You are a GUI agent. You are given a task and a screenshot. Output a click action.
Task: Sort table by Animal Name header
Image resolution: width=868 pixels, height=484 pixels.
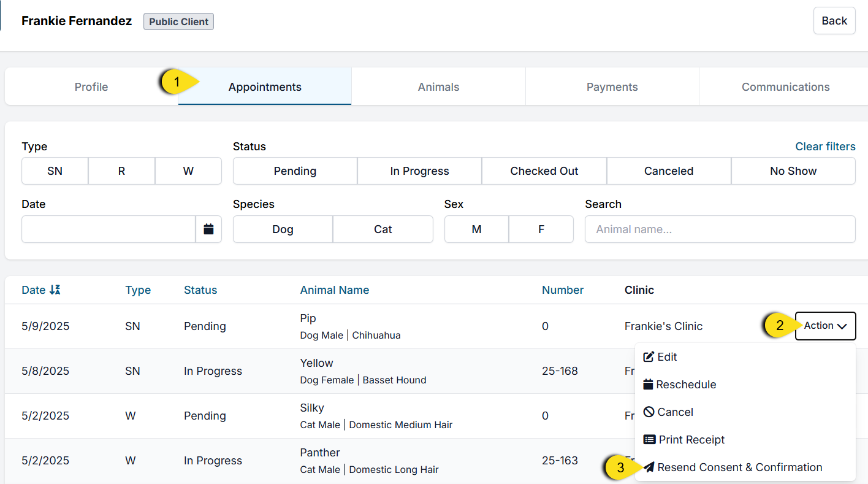click(x=335, y=290)
